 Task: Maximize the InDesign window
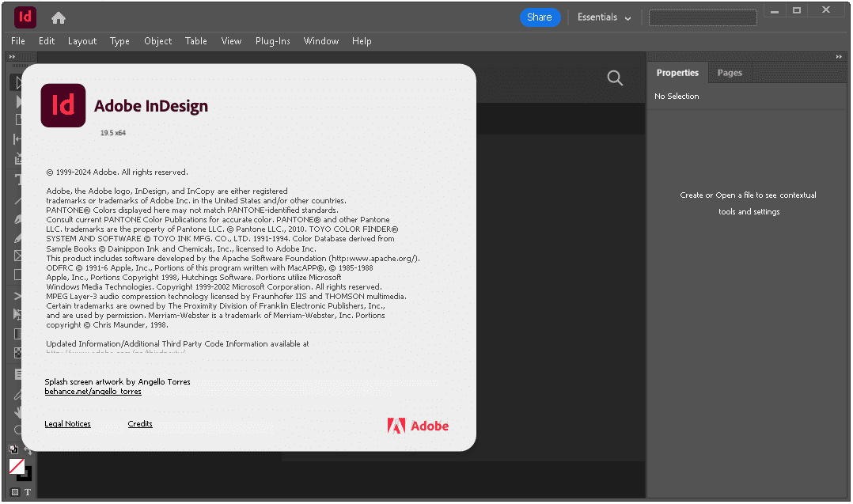(796, 10)
